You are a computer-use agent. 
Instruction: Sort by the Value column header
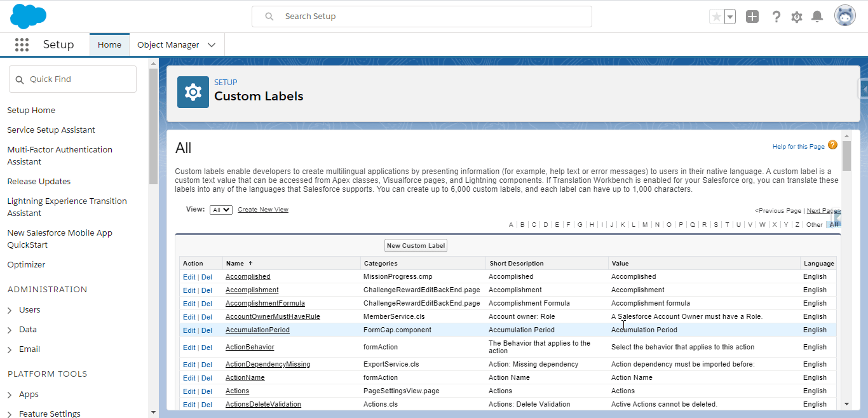coord(620,264)
